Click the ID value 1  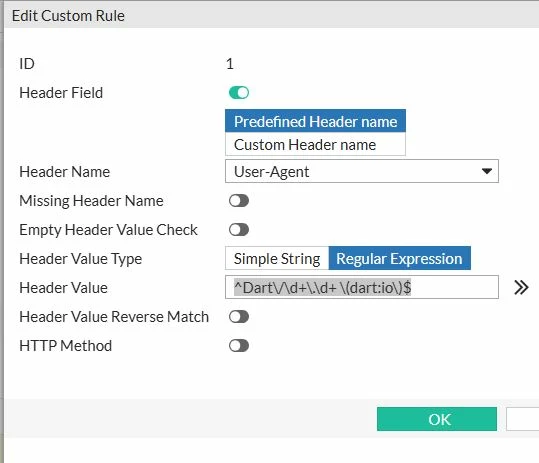(x=230, y=64)
